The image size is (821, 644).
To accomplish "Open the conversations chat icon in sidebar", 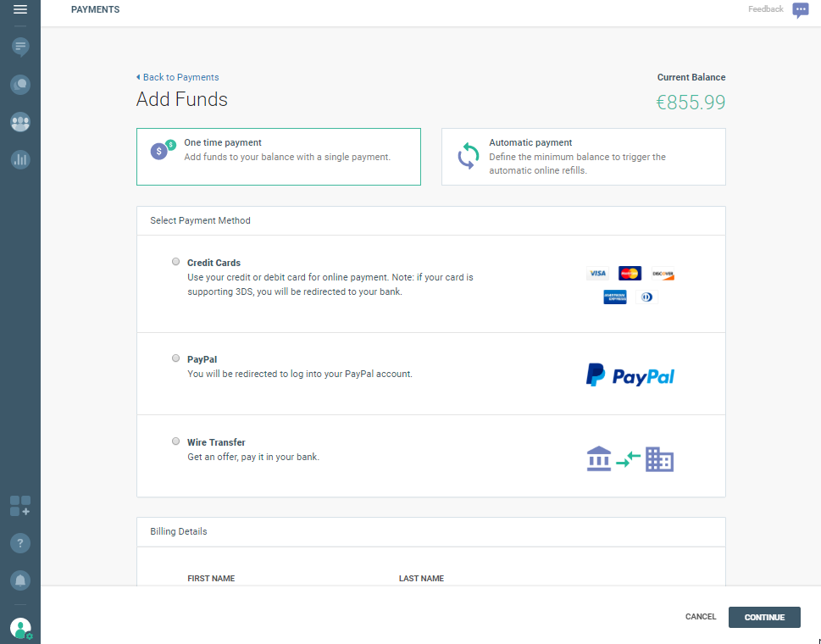I will coord(20,84).
